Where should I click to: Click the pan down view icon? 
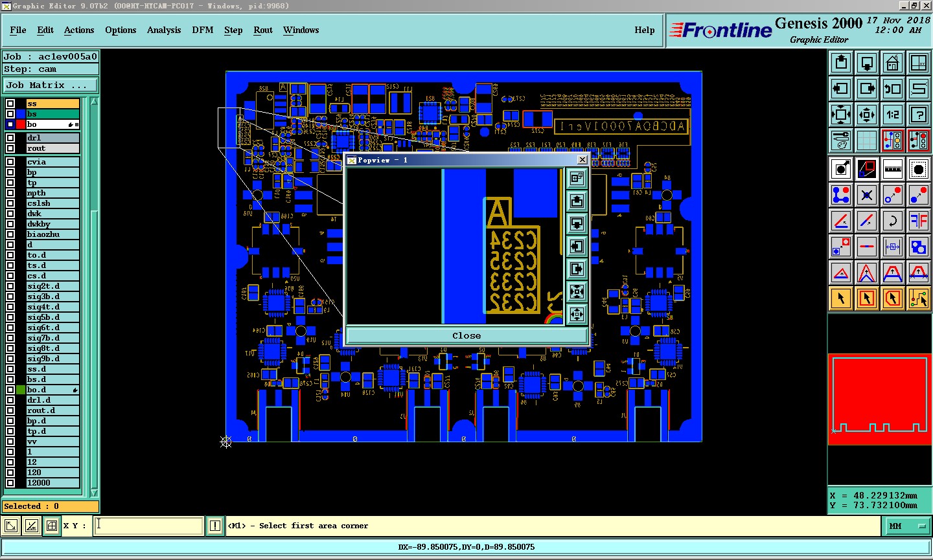point(867,63)
